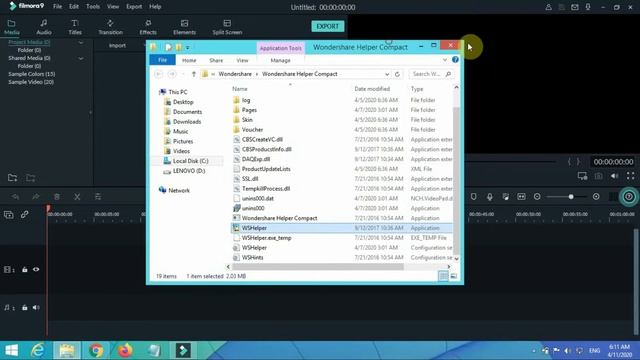The width and height of the screenshot is (640, 360).
Task: Click the Explorer vertical scrollbar down arrow
Action: [x=456, y=259]
